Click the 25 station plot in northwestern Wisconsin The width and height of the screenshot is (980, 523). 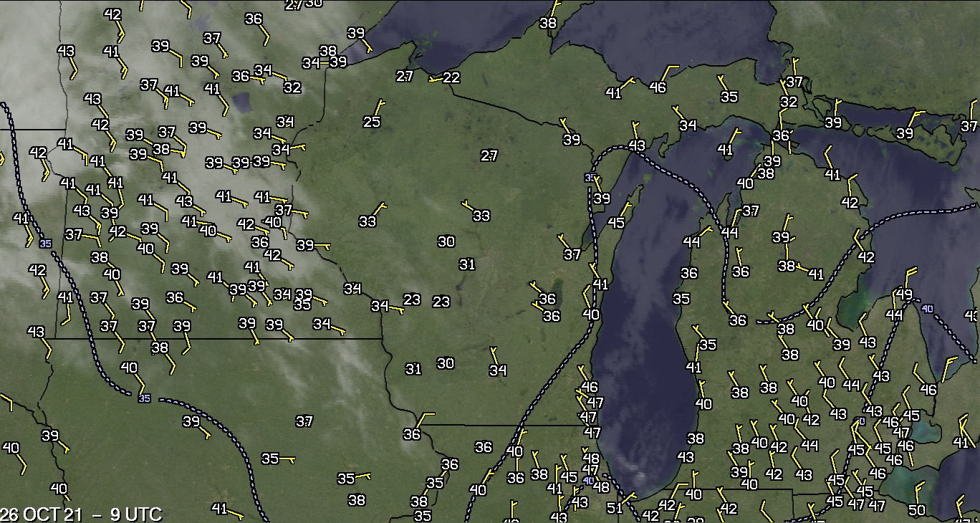pyautogui.click(x=372, y=122)
